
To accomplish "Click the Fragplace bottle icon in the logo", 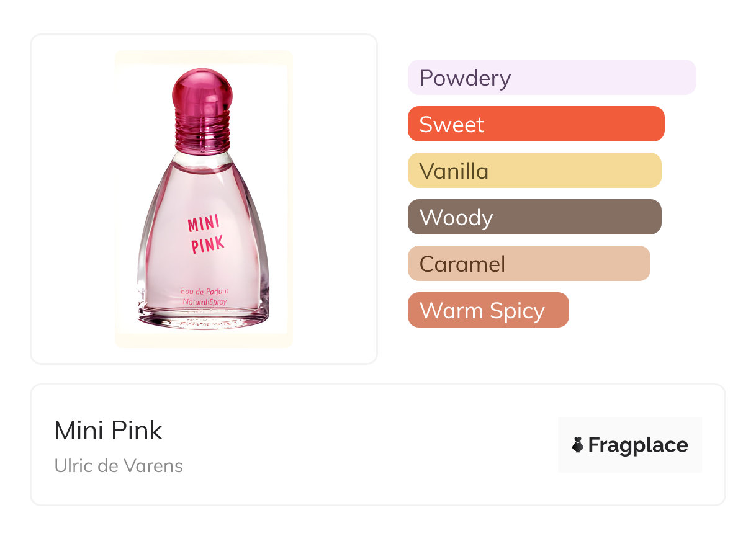I will [x=578, y=445].
